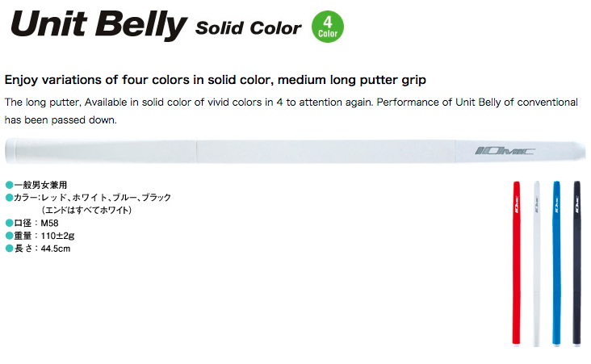Click the Unit Belly title
The width and height of the screenshot is (591, 364).
pyautogui.click(x=98, y=24)
